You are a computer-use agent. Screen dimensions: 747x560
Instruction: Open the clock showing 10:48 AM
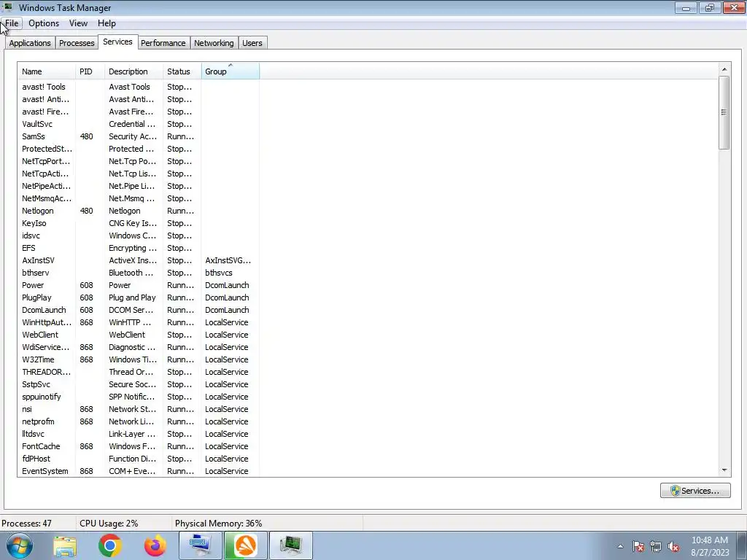pyautogui.click(x=710, y=545)
